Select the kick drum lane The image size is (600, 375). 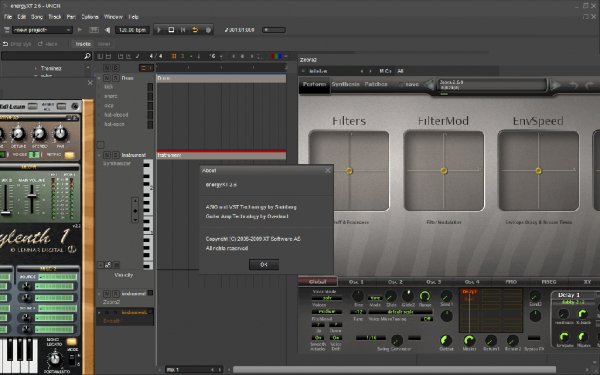point(108,87)
